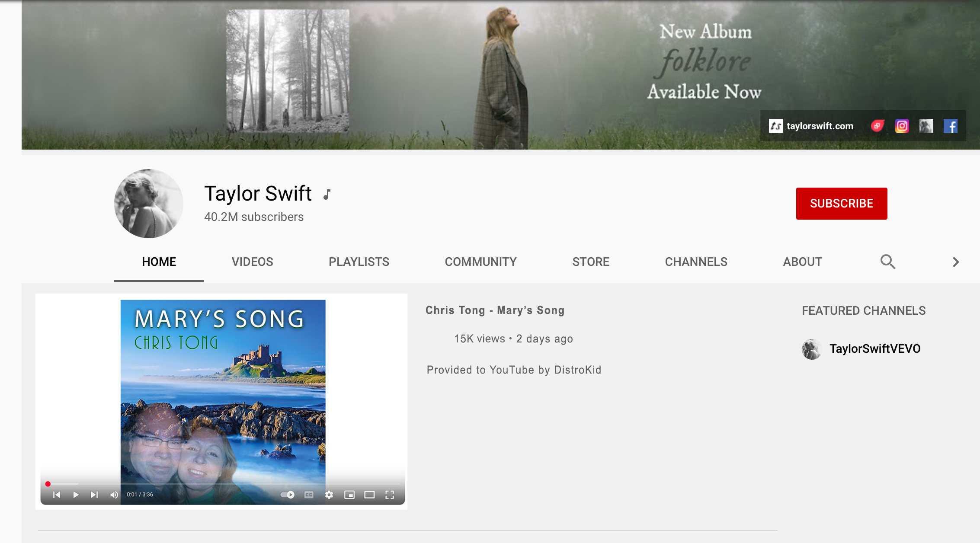Screen dimensions: 980x543
Task: Open the Community tab
Action: [480, 262]
